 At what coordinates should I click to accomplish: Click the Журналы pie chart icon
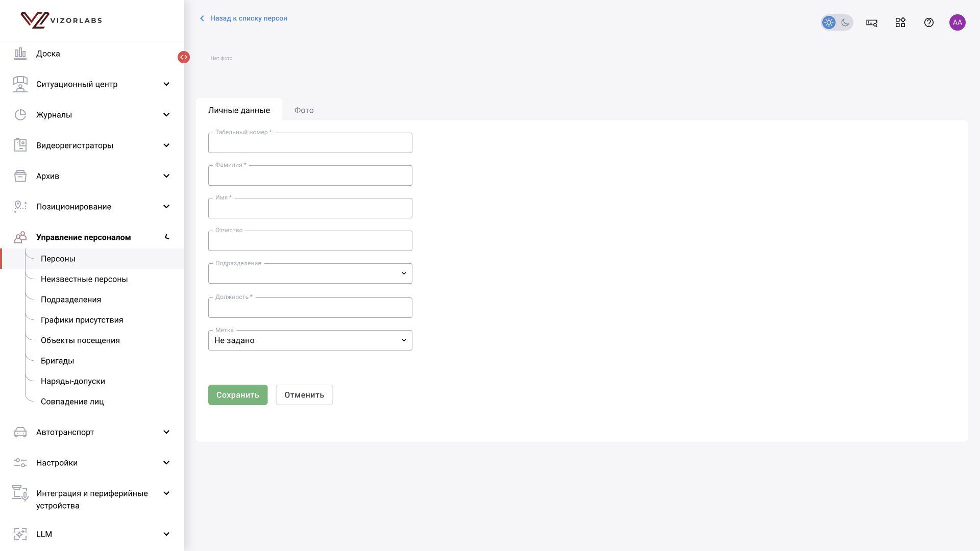point(20,115)
